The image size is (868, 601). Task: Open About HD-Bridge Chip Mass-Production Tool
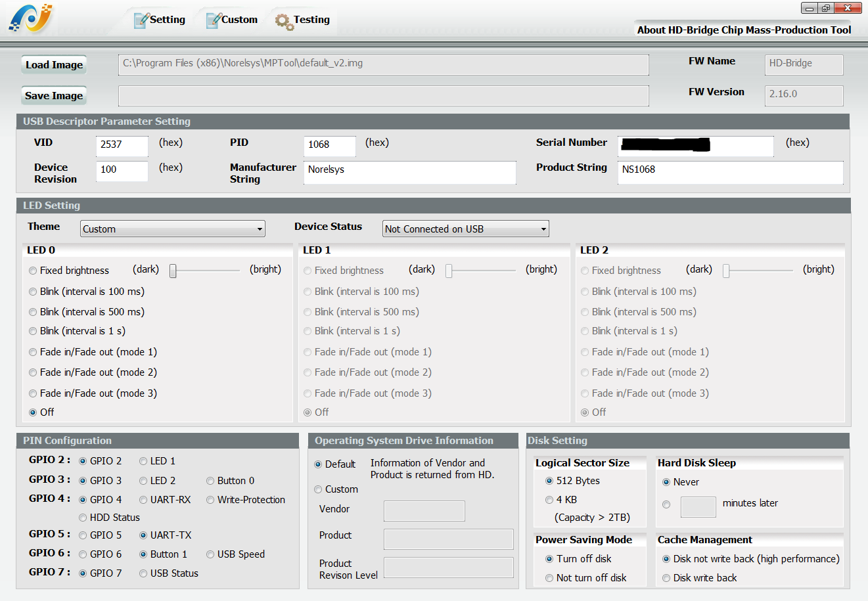click(x=744, y=30)
